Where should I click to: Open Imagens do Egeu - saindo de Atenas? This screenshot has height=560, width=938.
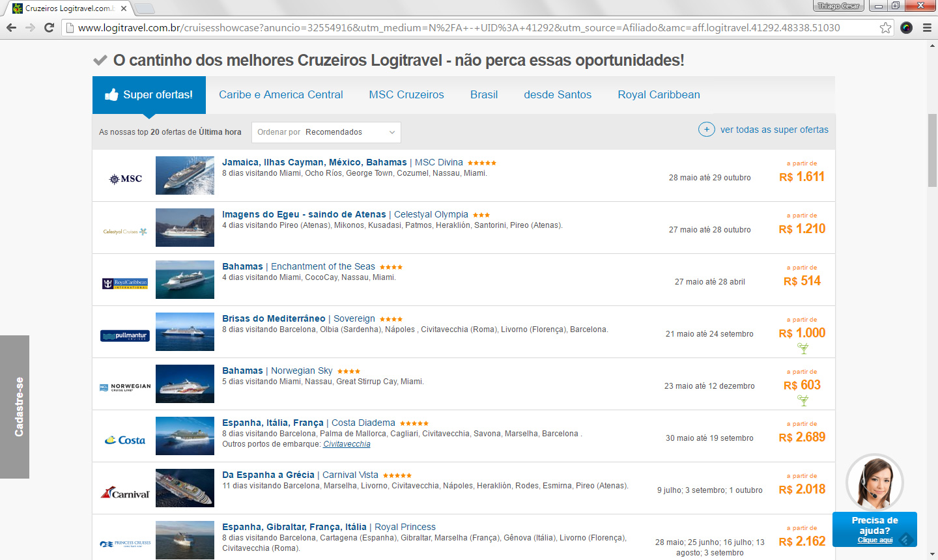(x=304, y=214)
